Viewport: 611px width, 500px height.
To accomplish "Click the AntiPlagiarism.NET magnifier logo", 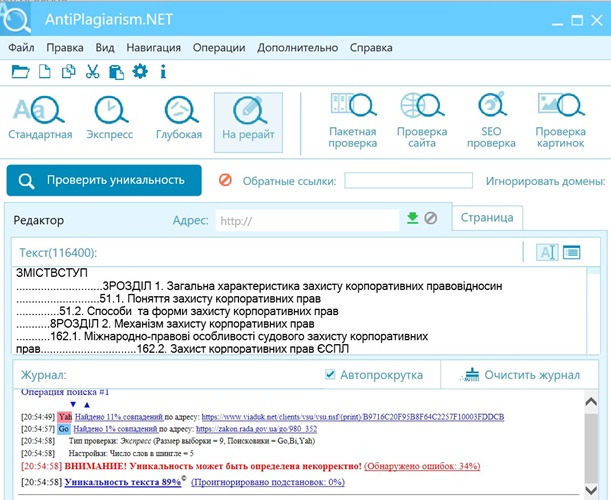I will click(x=16, y=19).
